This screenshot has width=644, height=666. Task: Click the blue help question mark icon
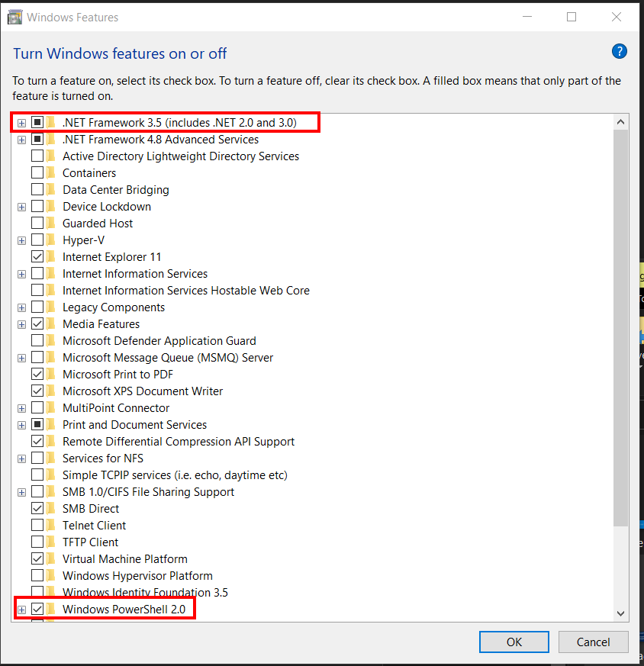(619, 51)
